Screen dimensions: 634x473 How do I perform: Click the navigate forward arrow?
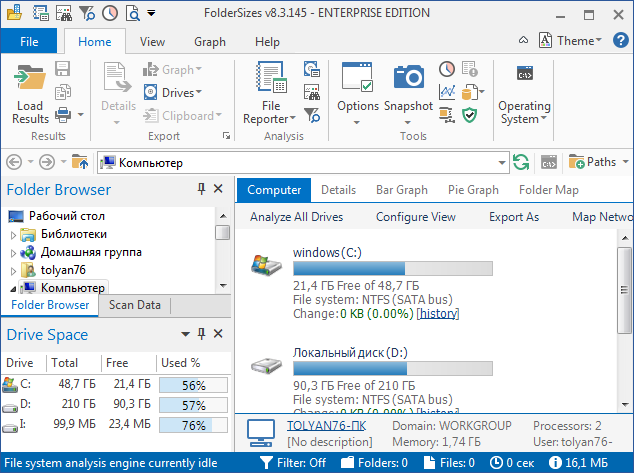pyautogui.click(x=47, y=163)
